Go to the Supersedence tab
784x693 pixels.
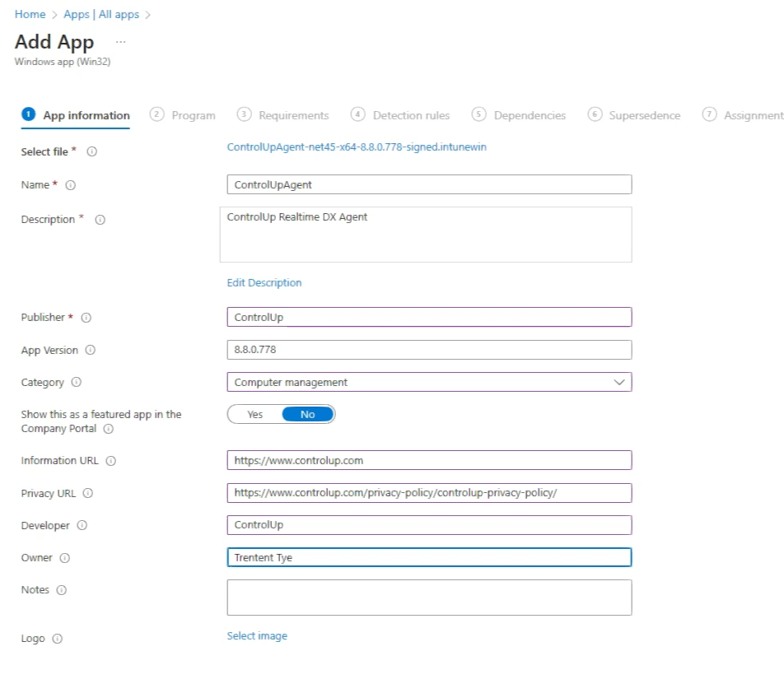coord(634,115)
